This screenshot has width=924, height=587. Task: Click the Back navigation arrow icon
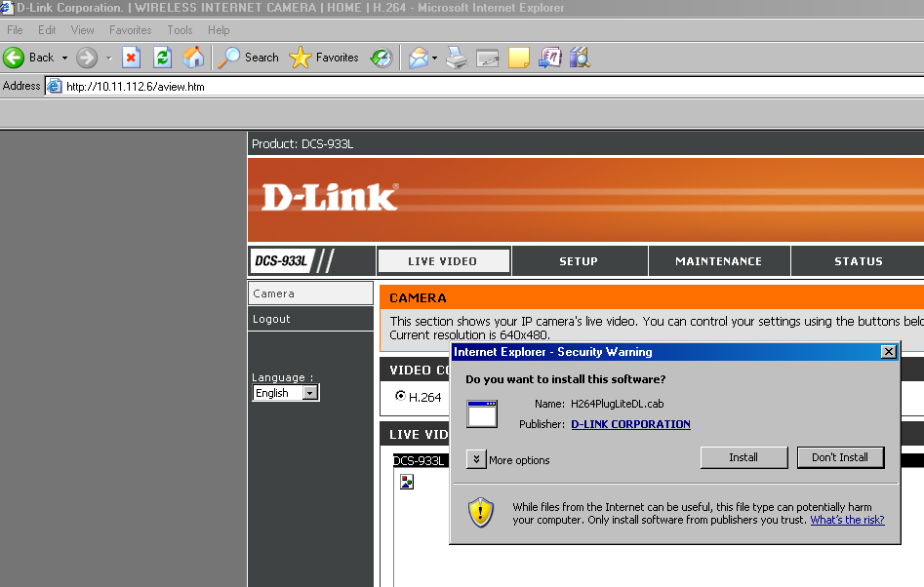click(x=15, y=58)
